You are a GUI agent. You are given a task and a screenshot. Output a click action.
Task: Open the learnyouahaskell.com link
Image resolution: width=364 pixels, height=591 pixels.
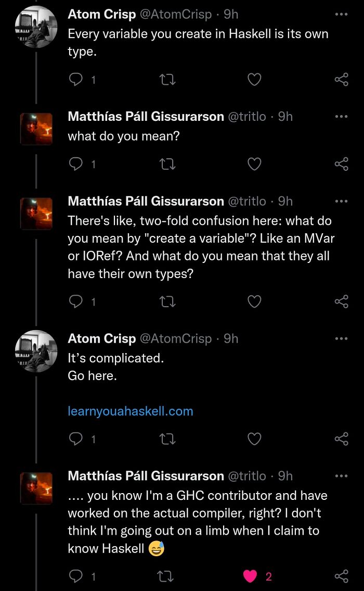point(129,411)
